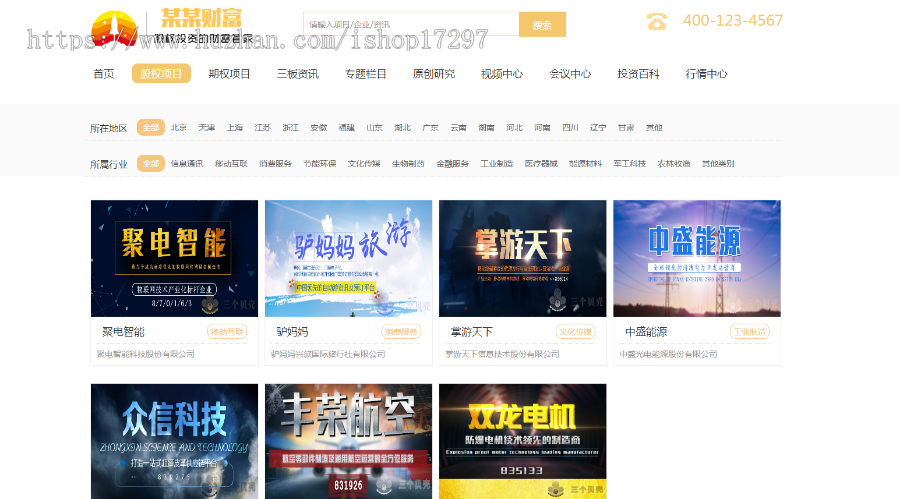Open the 掌游天下 project thumbnail
This screenshot has width=900, height=499.
point(522,258)
